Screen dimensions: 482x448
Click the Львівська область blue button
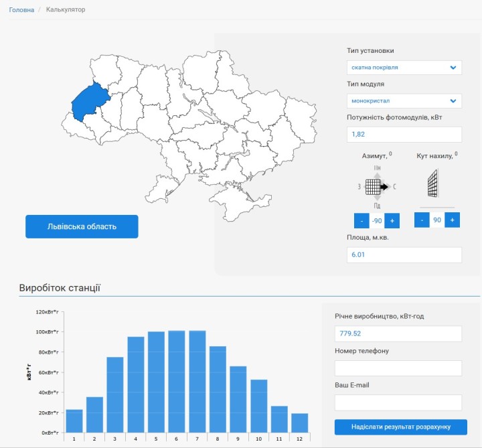[x=82, y=226]
